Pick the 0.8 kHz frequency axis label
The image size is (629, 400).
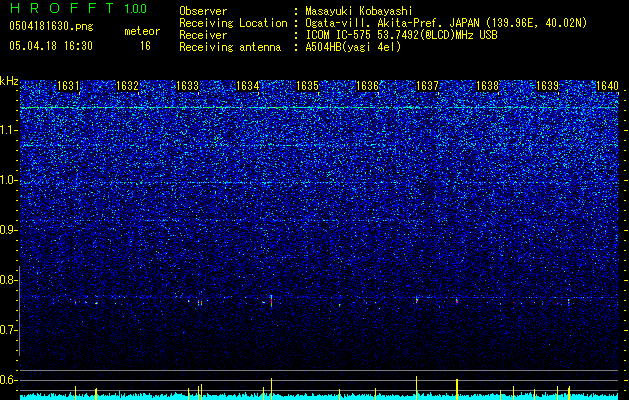pyautogui.click(x=9, y=280)
